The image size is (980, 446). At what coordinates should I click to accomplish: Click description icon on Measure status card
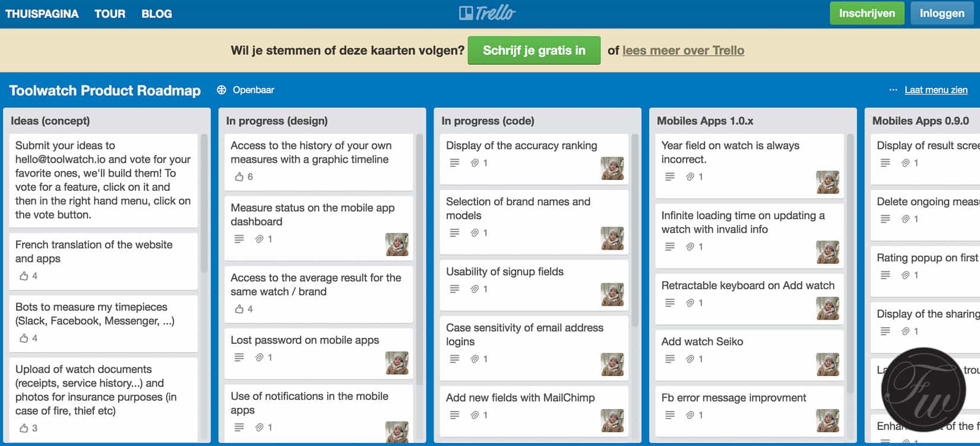click(x=239, y=239)
